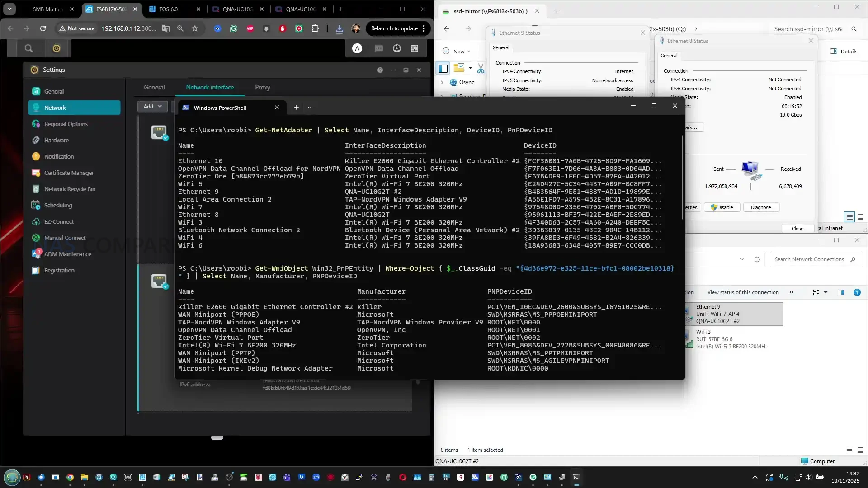The width and height of the screenshot is (868, 488).
Task: Open PowerShell new tab profile dropdown
Action: [x=310, y=108]
